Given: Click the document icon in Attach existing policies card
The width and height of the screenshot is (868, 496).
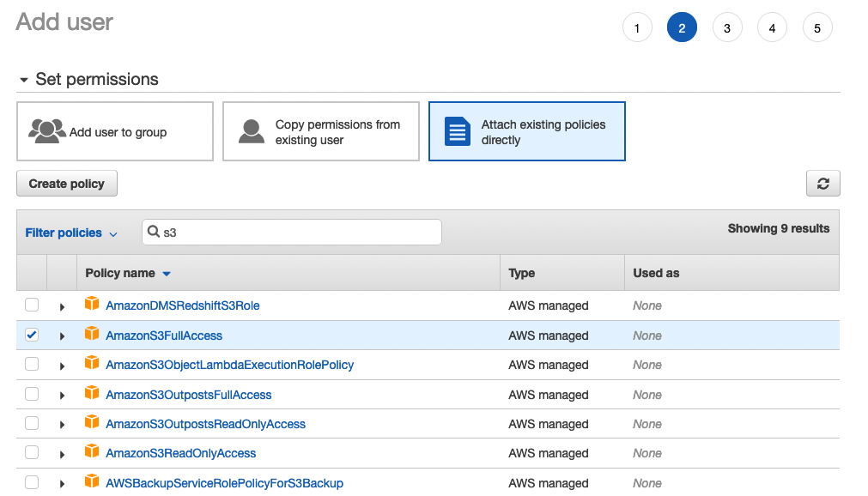Looking at the screenshot, I should coord(458,131).
